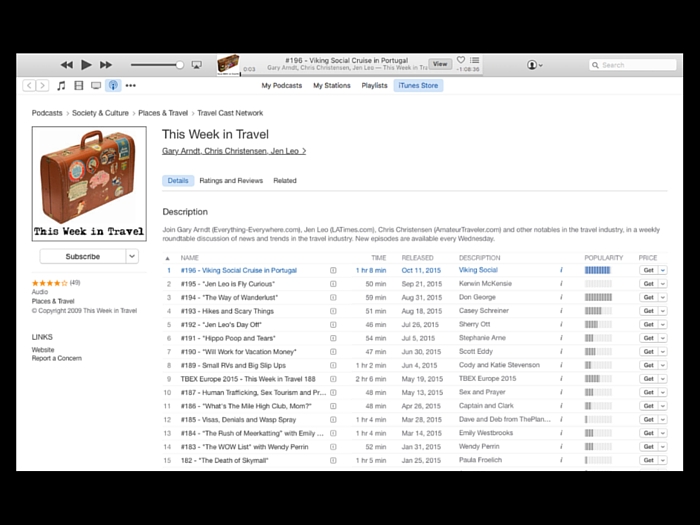Adjust the volume slider knob
The height and width of the screenshot is (525, 700).
(179, 65)
